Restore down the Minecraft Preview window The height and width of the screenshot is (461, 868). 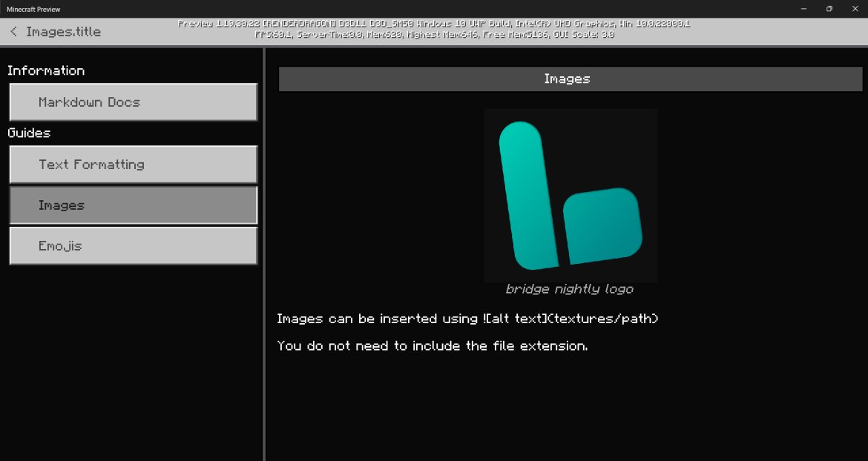coord(829,9)
